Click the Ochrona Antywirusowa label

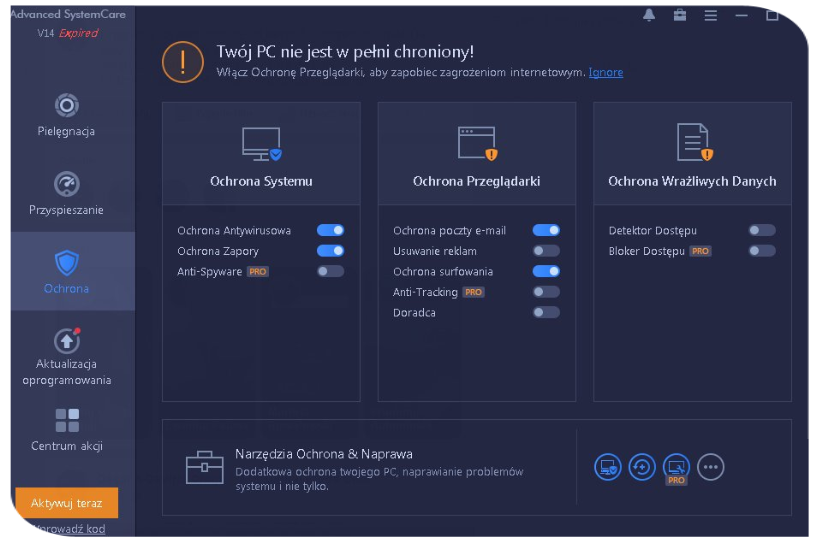coord(234,231)
